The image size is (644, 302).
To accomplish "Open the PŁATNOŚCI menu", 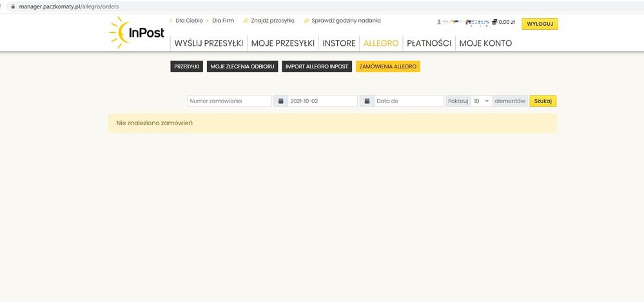I will 429,43.
